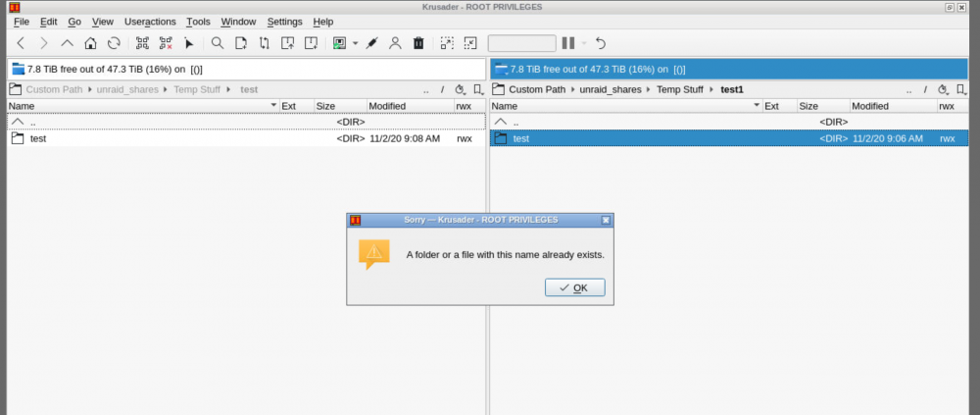The height and width of the screenshot is (415, 980).
Task: Select 'test' folder in right panel
Action: click(x=729, y=138)
